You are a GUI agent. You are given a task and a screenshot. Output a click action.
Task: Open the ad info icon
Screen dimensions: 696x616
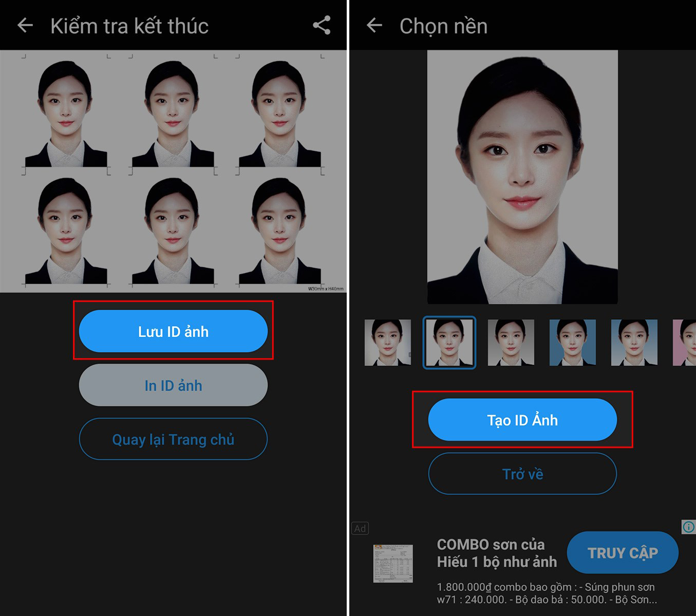688,527
